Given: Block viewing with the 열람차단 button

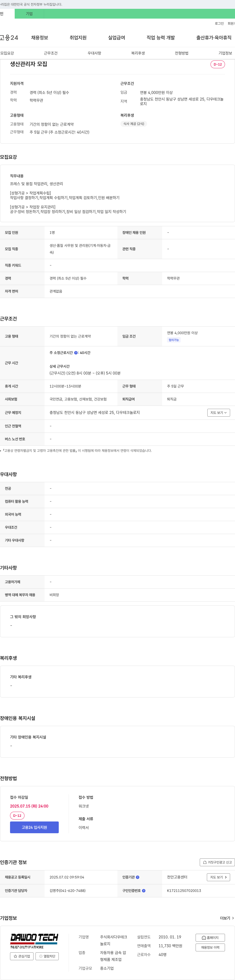Looking at the screenshot, I should pyautogui.click(x=47, y=956).
